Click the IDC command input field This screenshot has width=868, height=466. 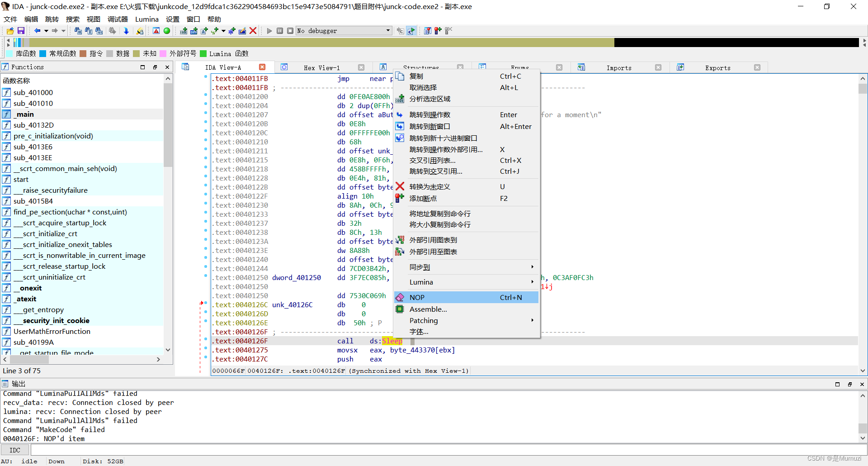(x=448, y=450)
